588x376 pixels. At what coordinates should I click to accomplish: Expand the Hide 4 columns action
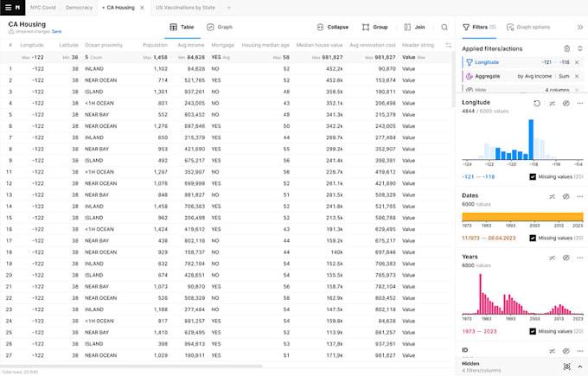click(577, 90)
